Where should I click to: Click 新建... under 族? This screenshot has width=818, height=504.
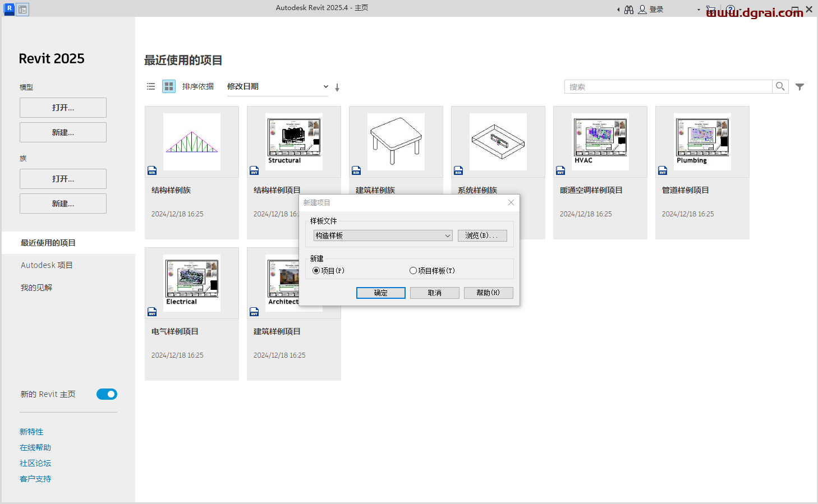click(x=63, y=204)
